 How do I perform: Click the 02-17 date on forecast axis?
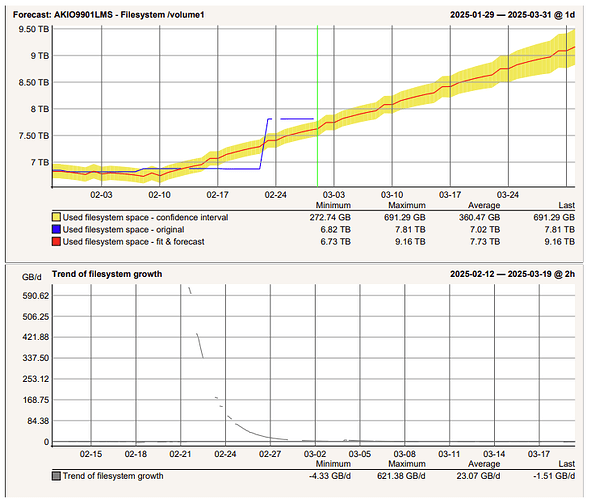click(217, 195)
